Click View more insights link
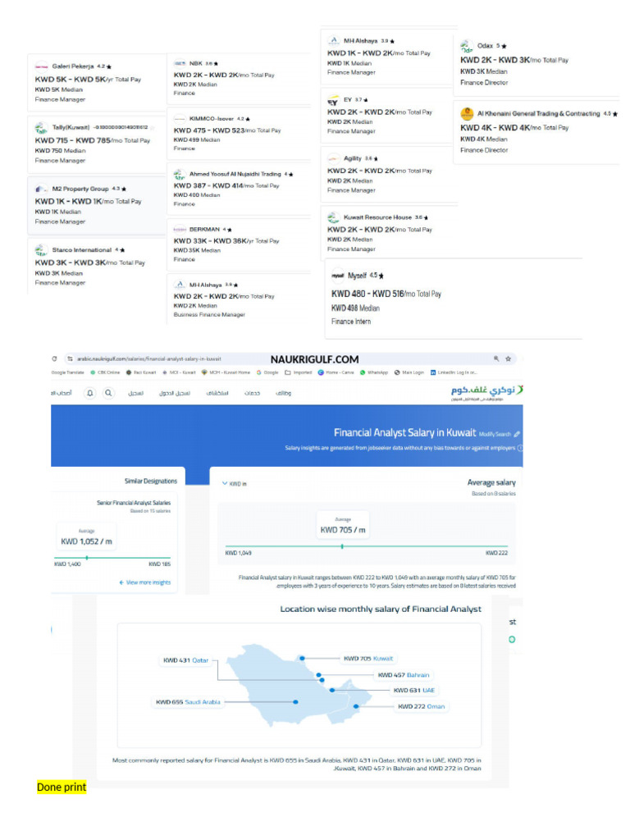The height and width of the screenshot is (840, 630). tap(145, 582)
